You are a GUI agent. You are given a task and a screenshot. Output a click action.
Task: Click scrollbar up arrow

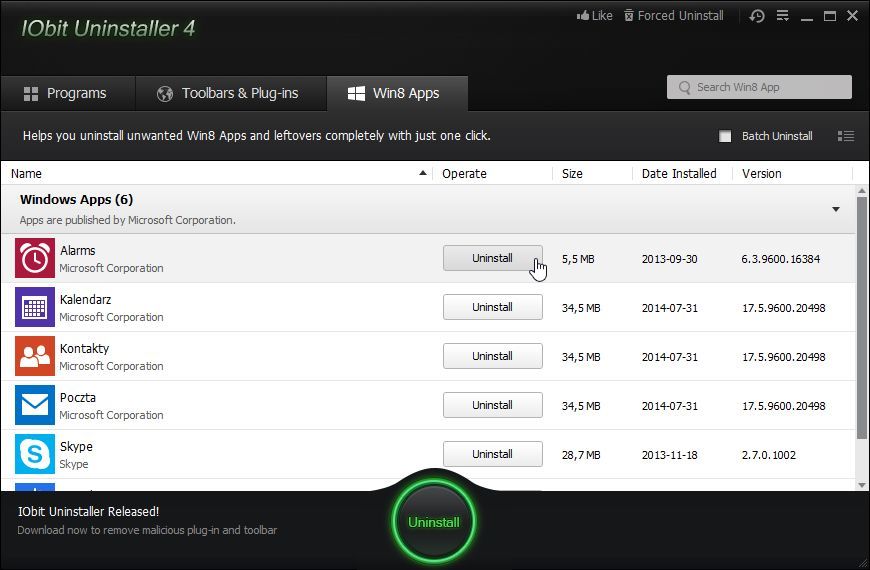point(862,191)
